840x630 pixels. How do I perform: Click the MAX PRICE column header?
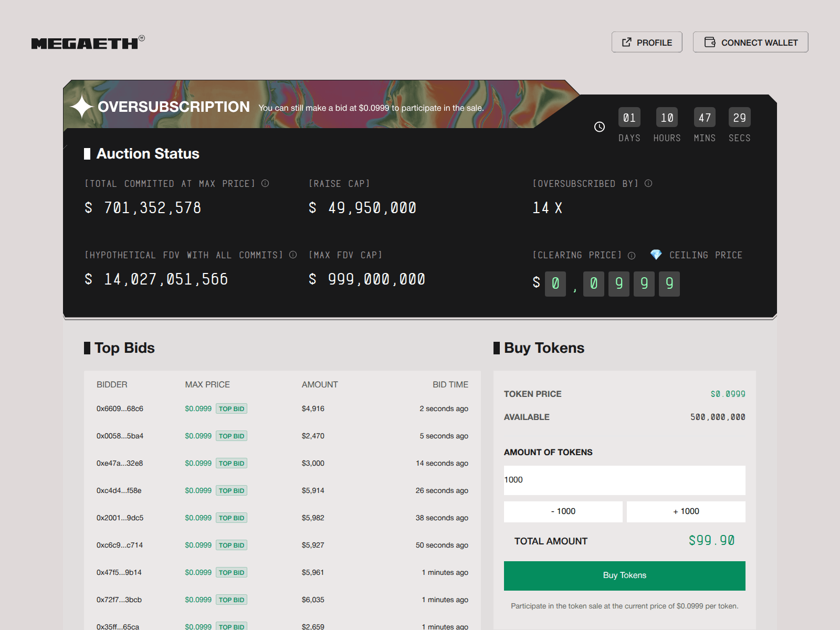pyautogui.click(x=207, y=384)
